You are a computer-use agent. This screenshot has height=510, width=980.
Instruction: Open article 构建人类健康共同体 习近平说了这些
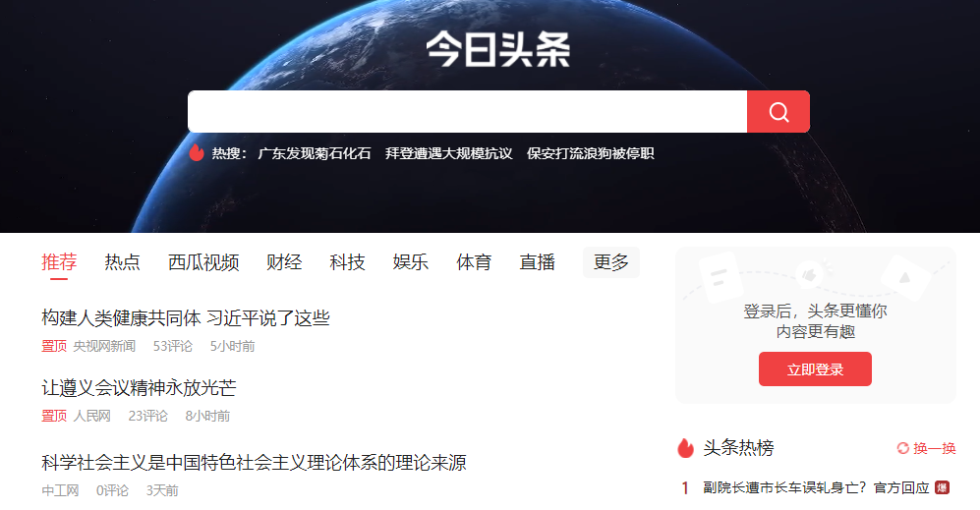click(x=186, y=318)
